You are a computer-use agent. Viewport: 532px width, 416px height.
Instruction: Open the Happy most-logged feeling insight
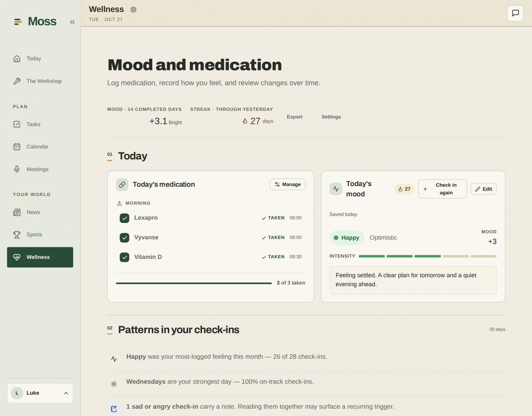306,359
